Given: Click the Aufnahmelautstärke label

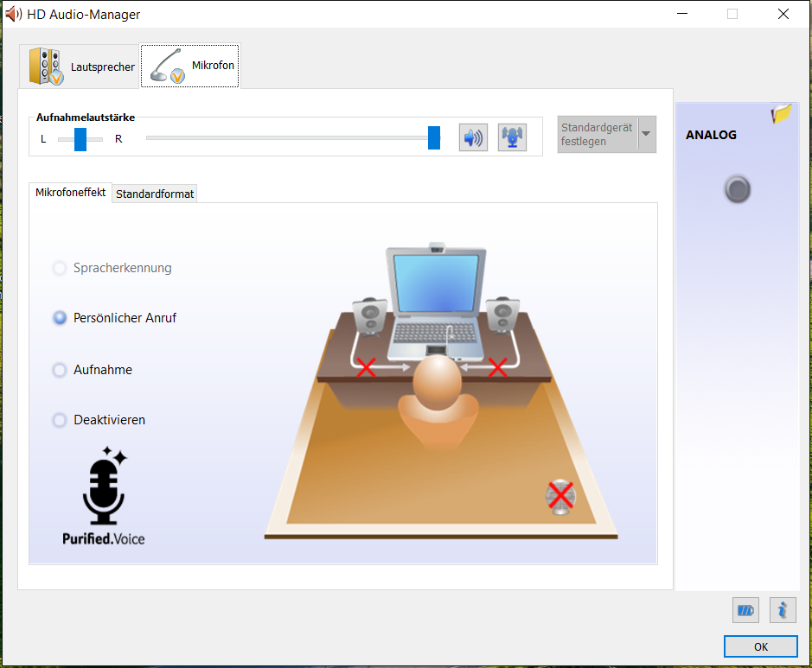Looking at the screenshot, I should click(x=86, y=118).
